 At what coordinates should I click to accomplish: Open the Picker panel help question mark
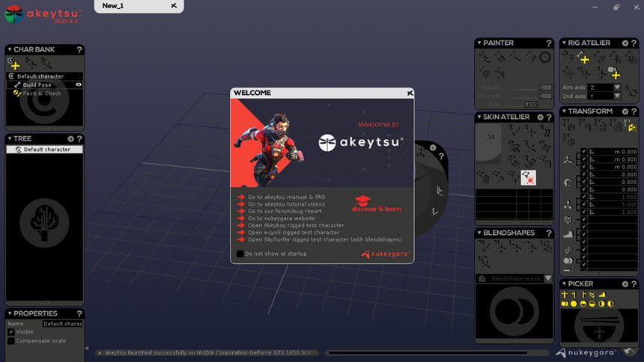coord(634,284)
